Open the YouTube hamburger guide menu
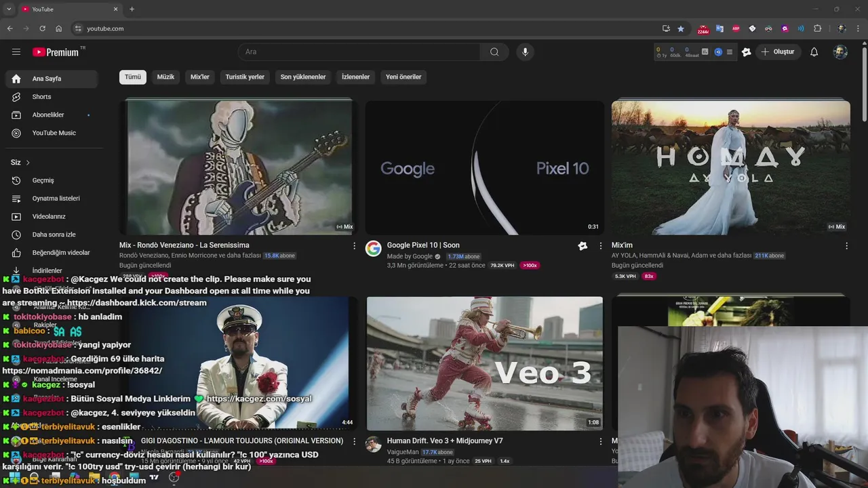The height and width of the screenshot is (488, 868). point(16,52)
